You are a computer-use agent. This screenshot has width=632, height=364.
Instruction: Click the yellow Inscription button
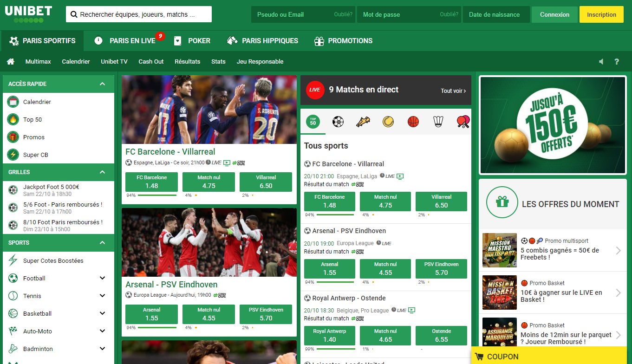tap(601, 14)
